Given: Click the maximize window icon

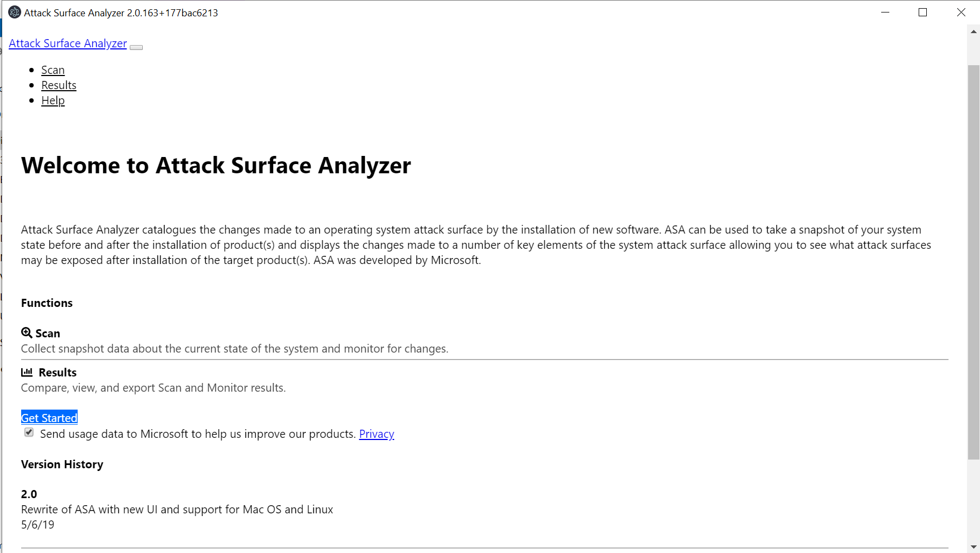Looking at the screenshot, I should click(923, 12).
